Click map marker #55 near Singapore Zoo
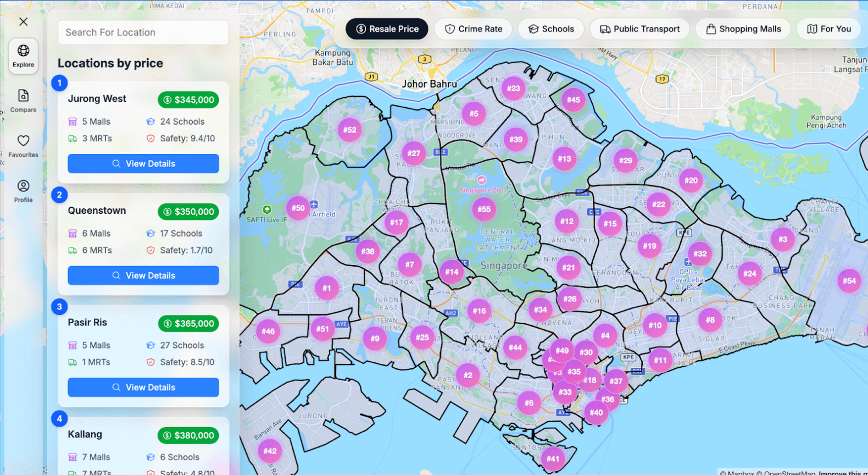This screenshot has height=475, width=868. tap(483, 209)
